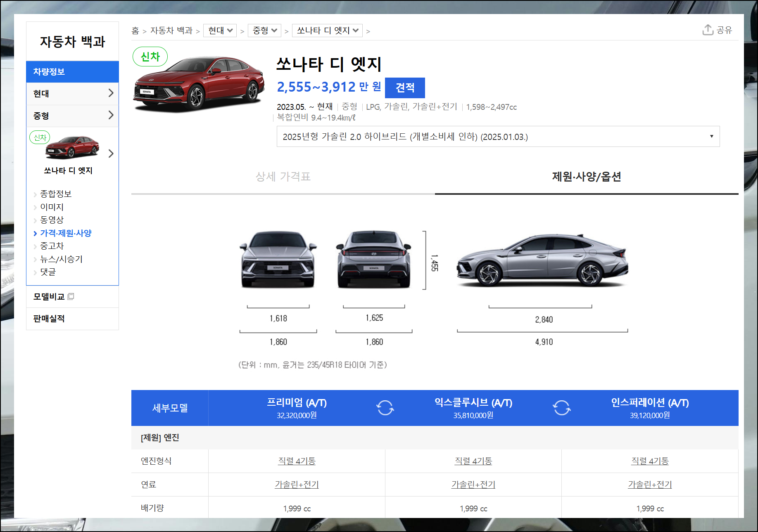
Task: Open the 판매실적 link
Action: [x=49, y=318]
